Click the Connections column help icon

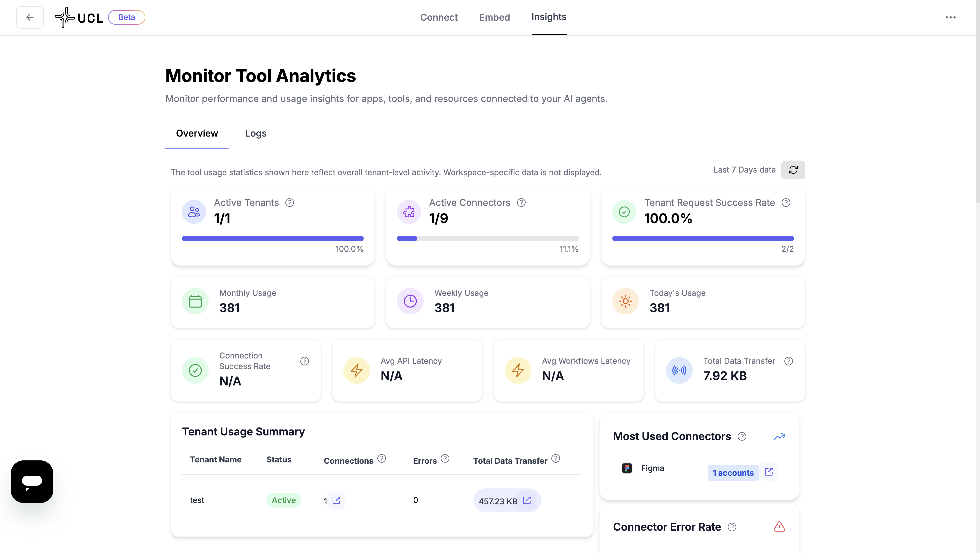382,458
